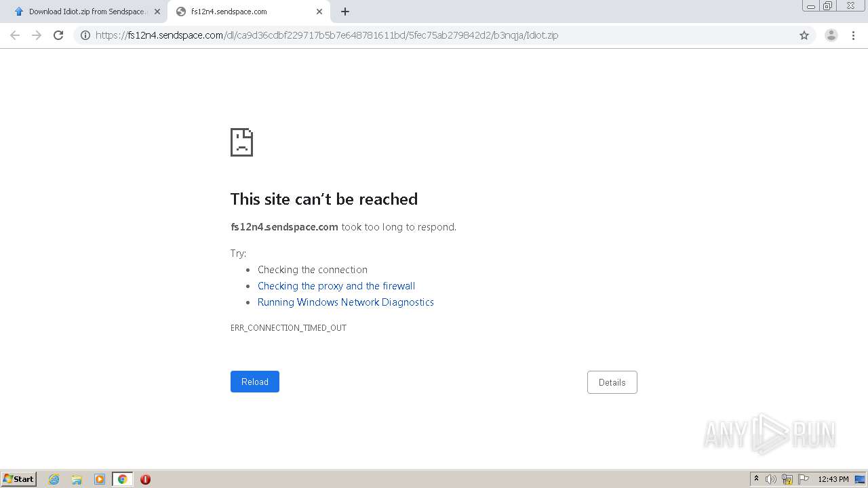Restore down the Chrome window
Viewport: 868px width, 488px height.
[x=828, y=6]
